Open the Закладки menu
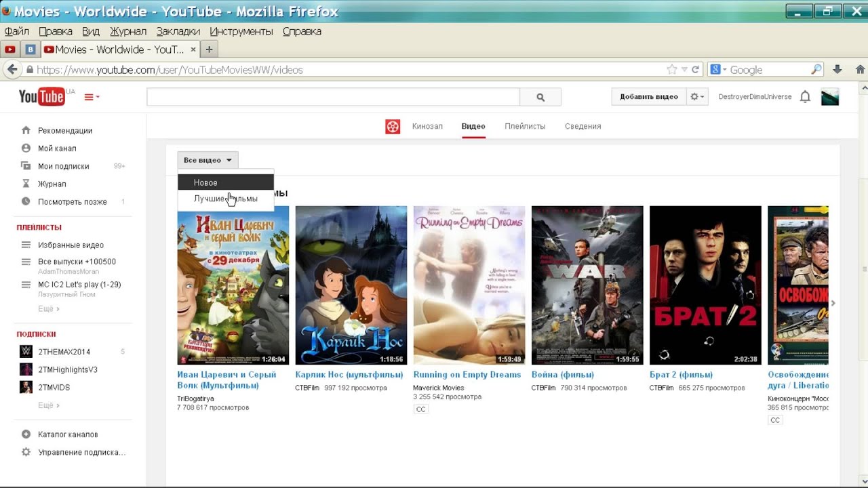Screen dimensions: 868x488 coord(178,31)
